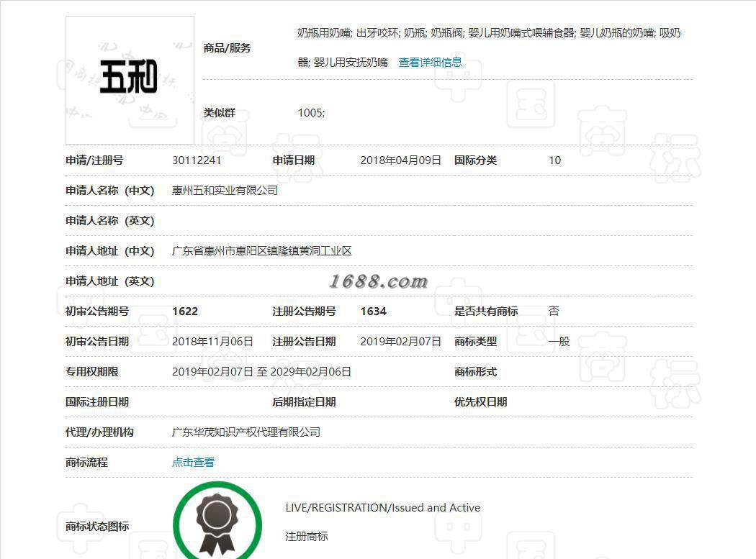
Task: Click the 专用权期限 label
Action: [x=92, y=372]
